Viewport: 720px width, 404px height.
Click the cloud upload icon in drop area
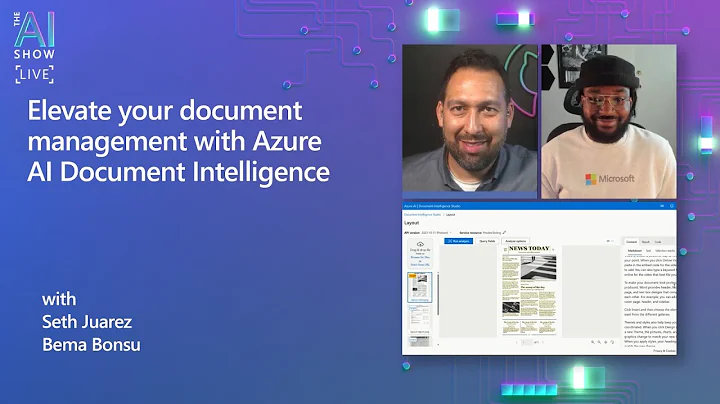tap(420, 244)
